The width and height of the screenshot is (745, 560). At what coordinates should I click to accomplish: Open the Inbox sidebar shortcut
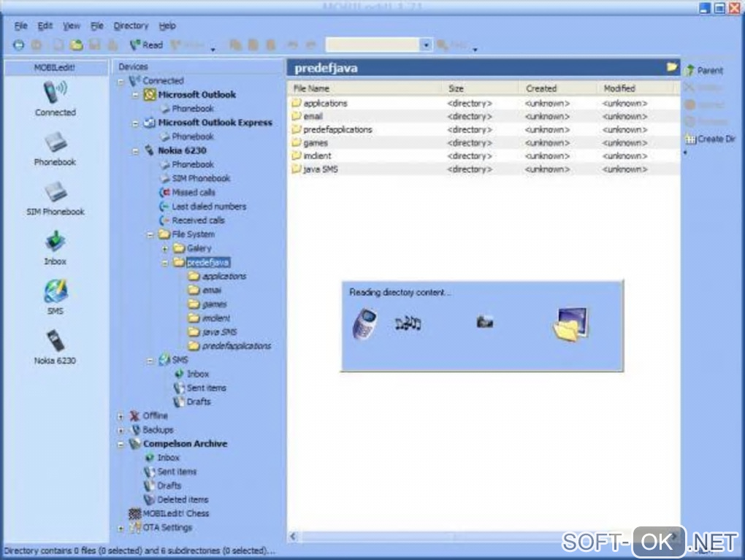(55, 248)
